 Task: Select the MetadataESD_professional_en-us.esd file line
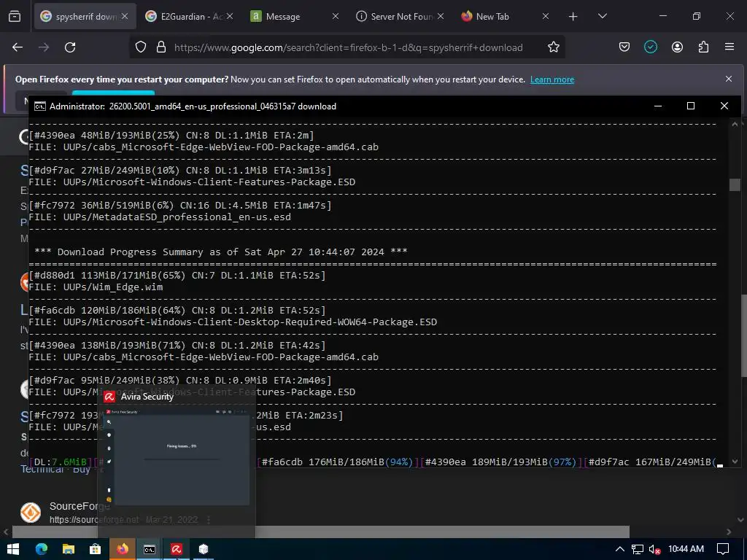(160, 217)
